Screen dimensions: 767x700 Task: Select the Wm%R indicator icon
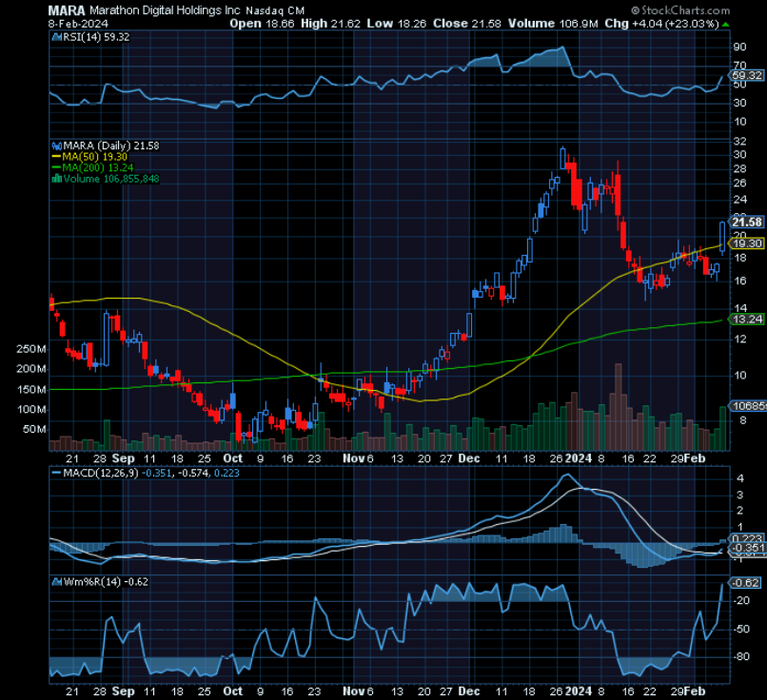pos(55,581)
